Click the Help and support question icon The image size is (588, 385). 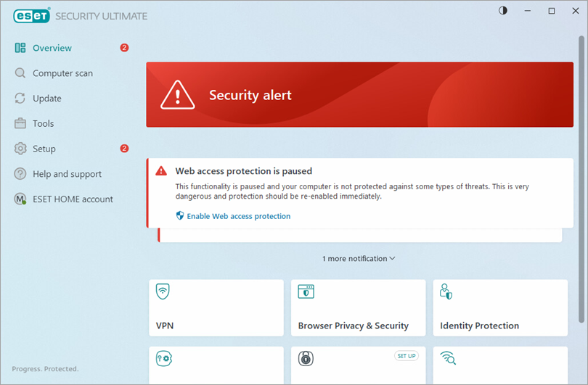pyautogui.click(x=20, y=174)
